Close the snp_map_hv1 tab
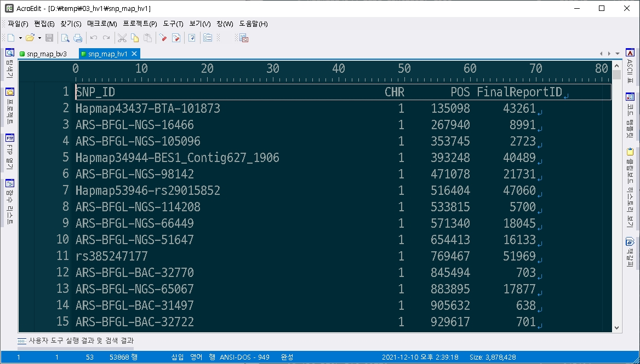640x364 pixels. [x=134, y=54]
